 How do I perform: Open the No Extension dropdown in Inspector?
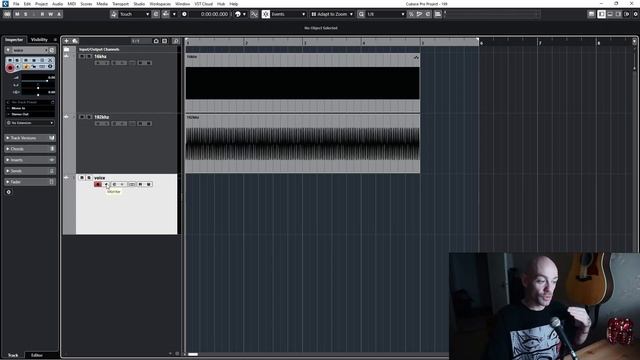point(30,123)
